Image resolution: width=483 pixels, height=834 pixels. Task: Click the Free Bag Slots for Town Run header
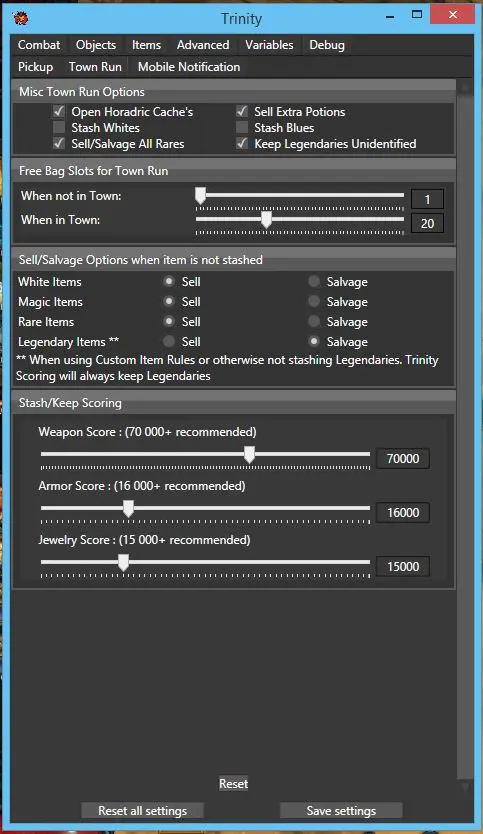click(234, 171)
